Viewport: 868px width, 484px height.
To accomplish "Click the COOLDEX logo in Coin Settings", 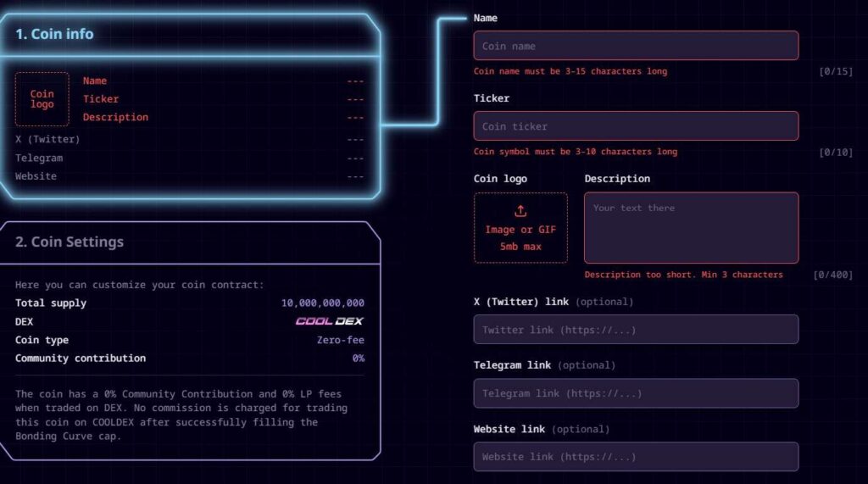I will (x=330, y=321).
